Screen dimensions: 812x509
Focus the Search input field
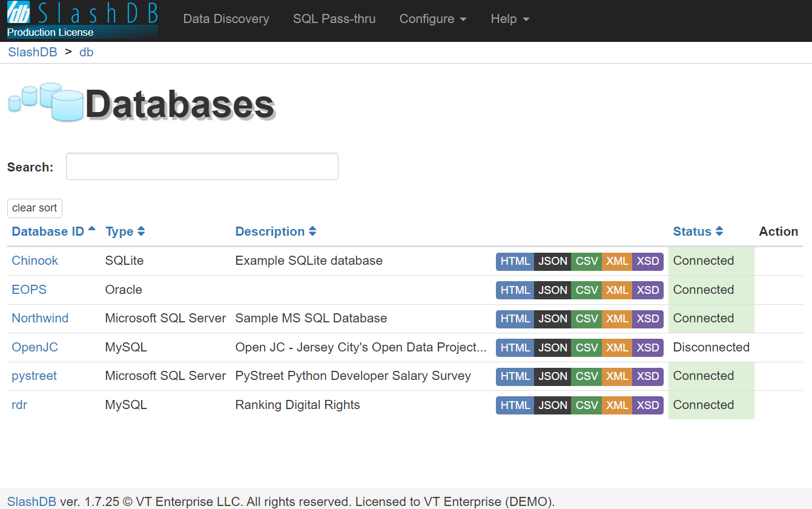point(202,167)
